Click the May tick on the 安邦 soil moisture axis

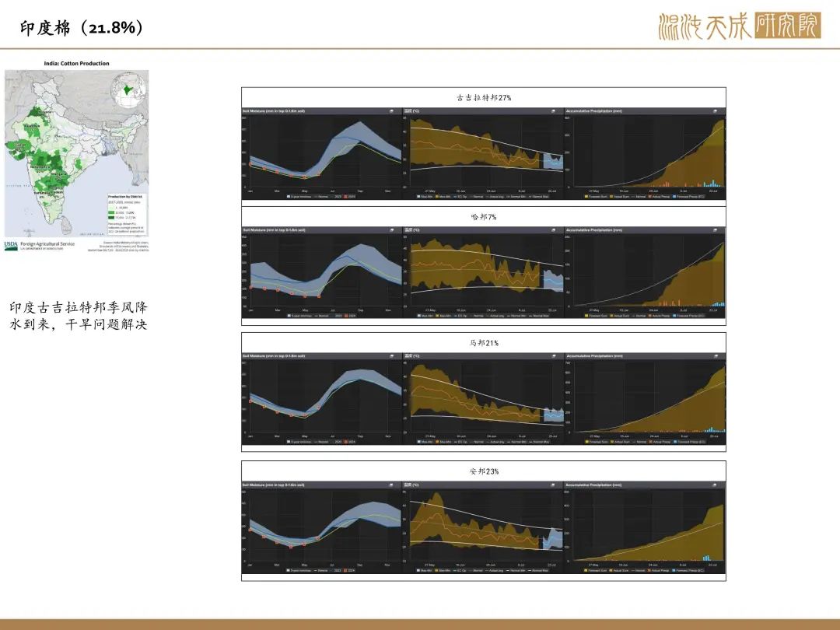304,565
